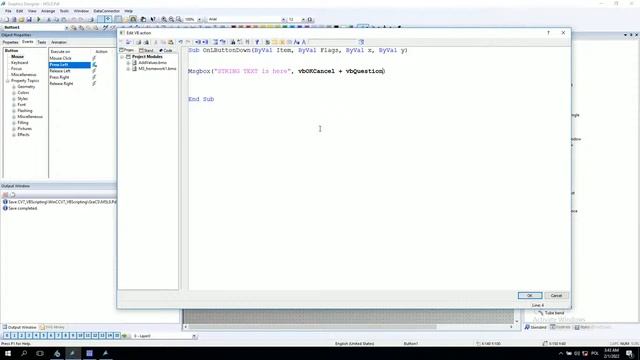
Task: Click the Pan hand tool icon
Action: [143, 20]
